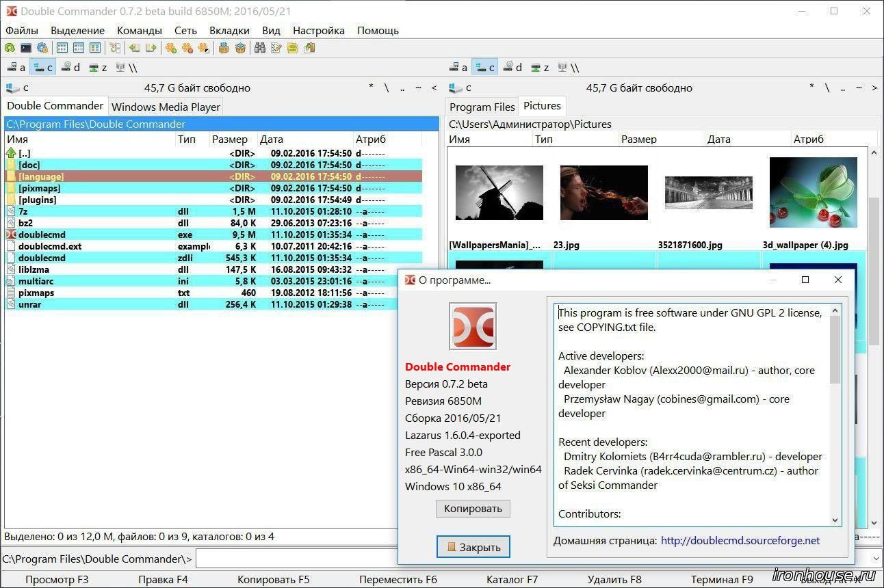Click Закрыть button in About dialog
Image resolution: width=884 pixels, height=588 pixels.
click(473, 547)
